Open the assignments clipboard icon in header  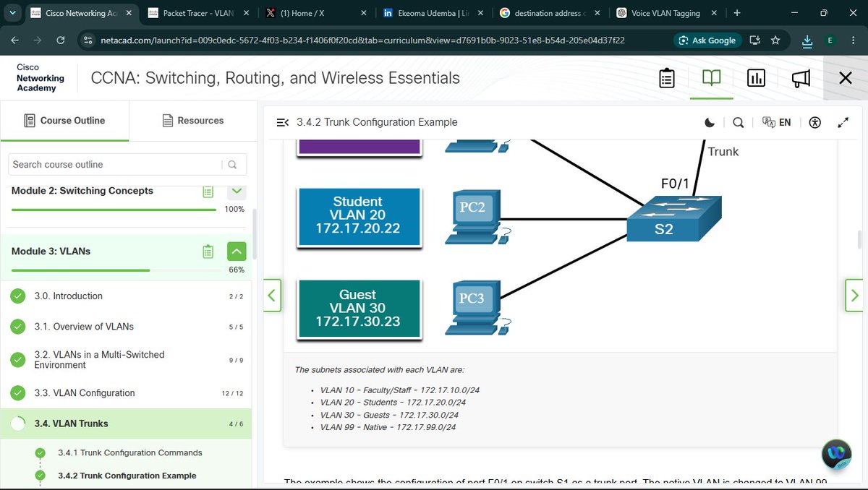click(667, 78)
